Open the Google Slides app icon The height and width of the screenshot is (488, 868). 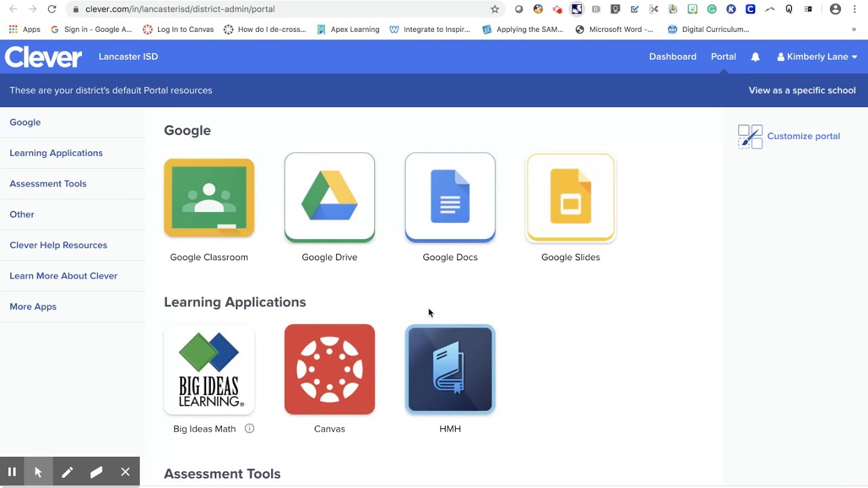pos(571,197)
